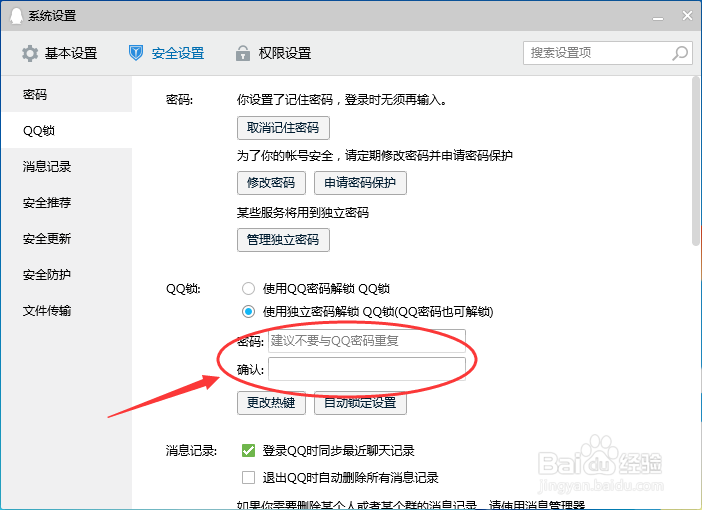Viewport: 702px width, 510px height.
Task: Check 退出QQ时自动删除所有消息记录
Action: (248, 477)
